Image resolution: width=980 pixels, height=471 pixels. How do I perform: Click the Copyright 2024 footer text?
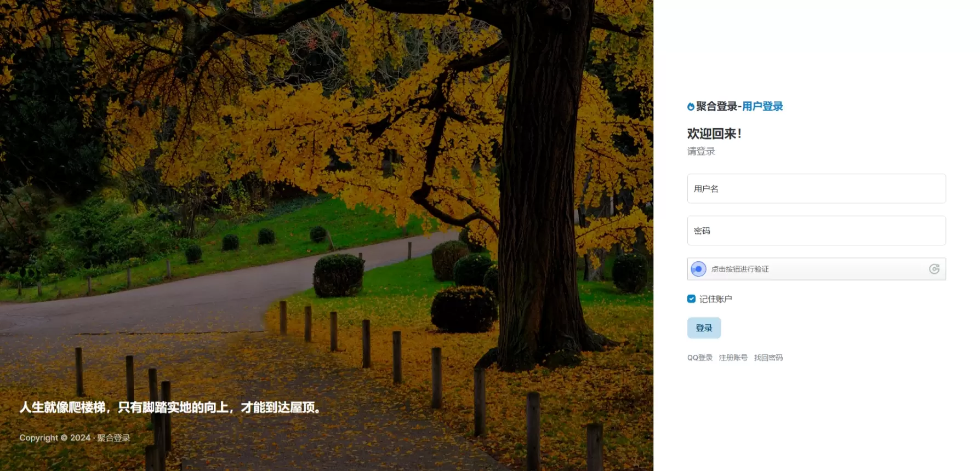pos(55,438)
